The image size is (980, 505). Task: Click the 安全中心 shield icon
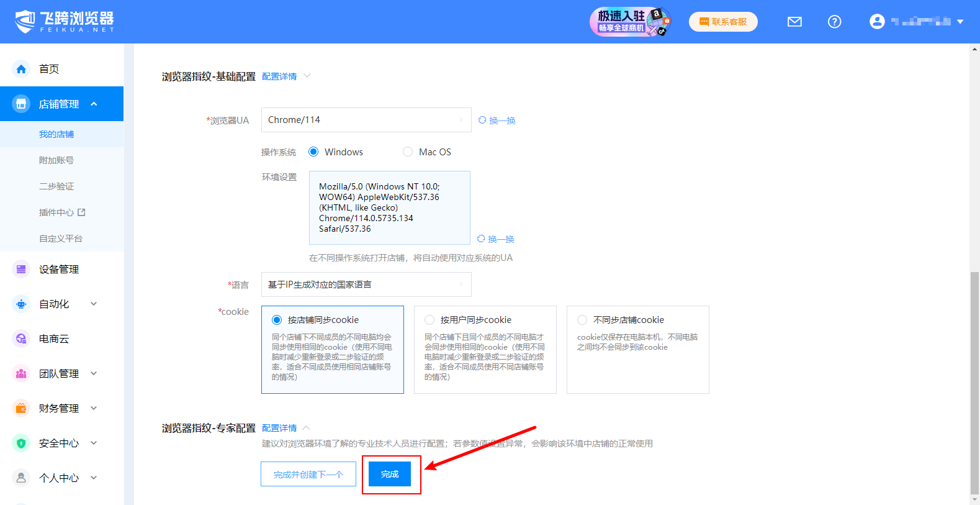tap(21, 443)
